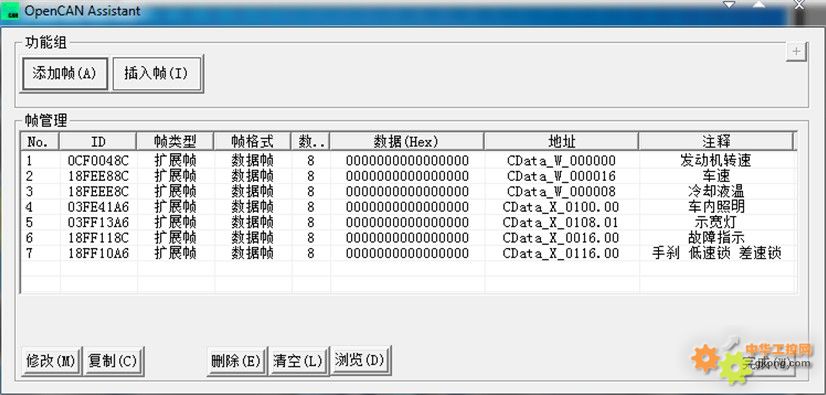Click the 扩展帧 cell in row 4
This screenshot has height=395, width=826.
(175, 206)
